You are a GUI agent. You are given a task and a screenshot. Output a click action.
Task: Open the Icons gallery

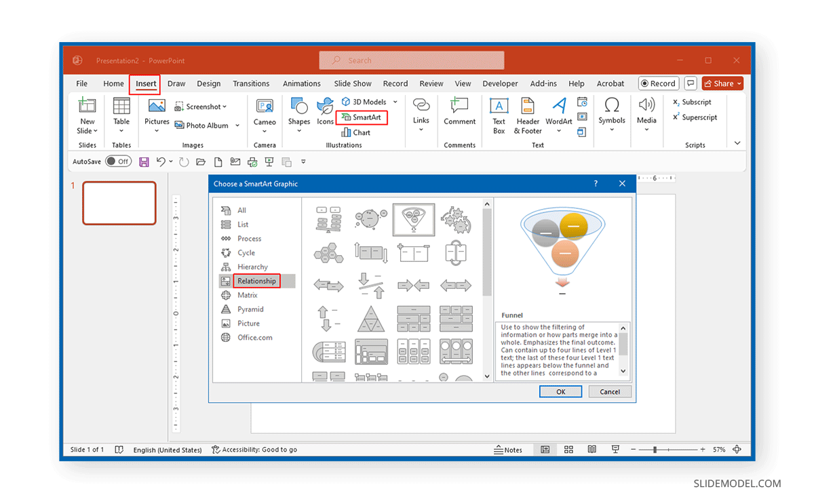click(326, 112)
